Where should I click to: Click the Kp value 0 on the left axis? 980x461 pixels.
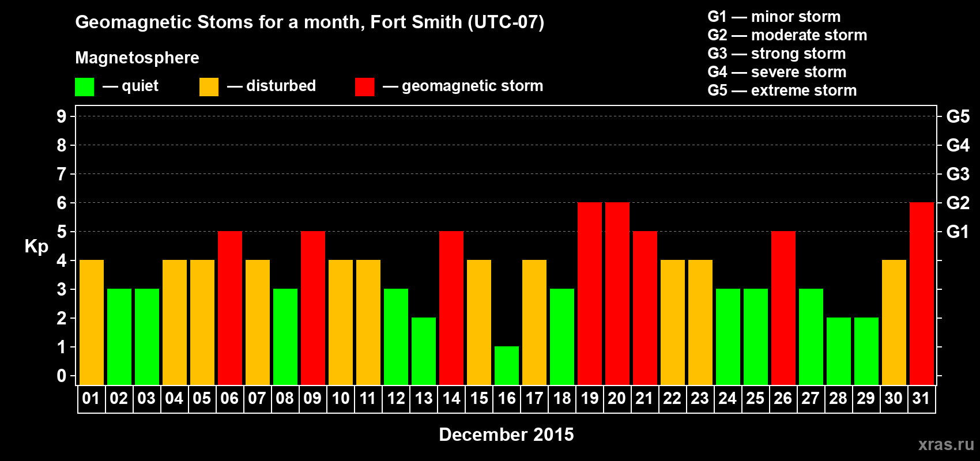point(62,376)
